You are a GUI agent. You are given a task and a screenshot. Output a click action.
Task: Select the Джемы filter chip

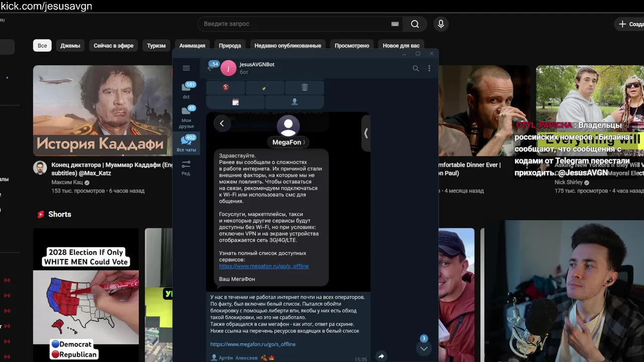tap(70, 45)
